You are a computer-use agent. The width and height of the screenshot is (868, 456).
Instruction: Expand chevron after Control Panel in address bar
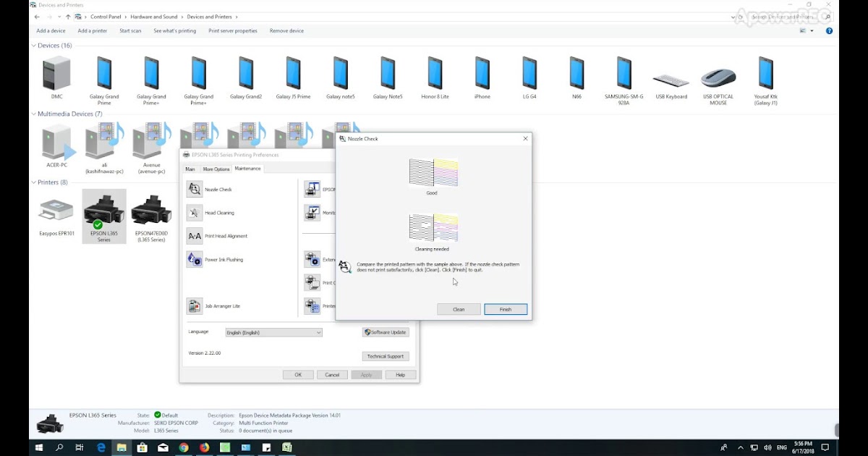pyautogui.click(x=125, y=17)
